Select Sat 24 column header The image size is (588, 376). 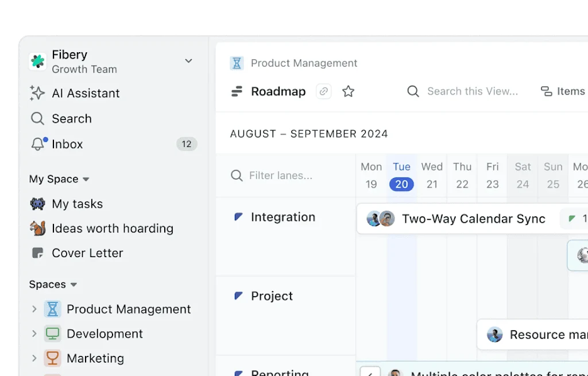(x=523, y=176)
